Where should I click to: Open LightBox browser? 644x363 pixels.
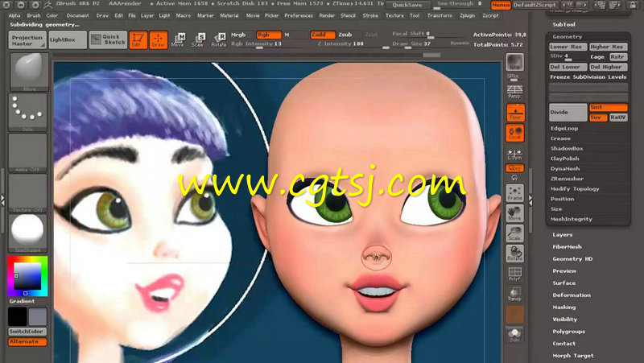[x=68, y=40]
